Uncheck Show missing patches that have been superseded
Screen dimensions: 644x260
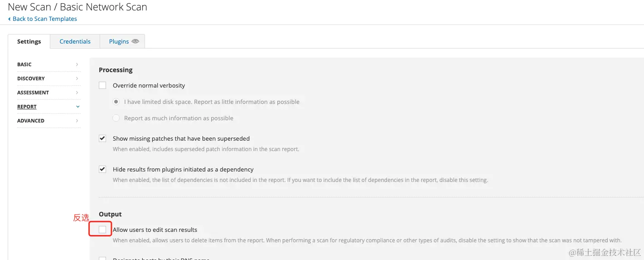102,138
